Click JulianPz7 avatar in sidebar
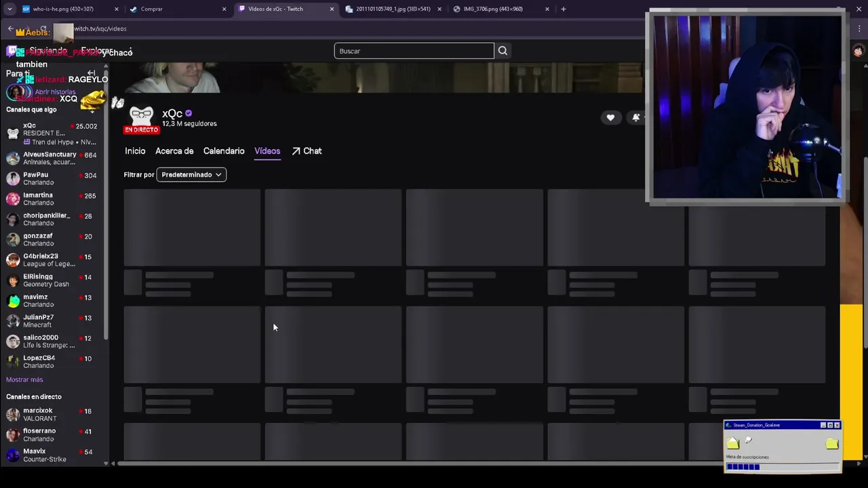 (x=13, y=321)
